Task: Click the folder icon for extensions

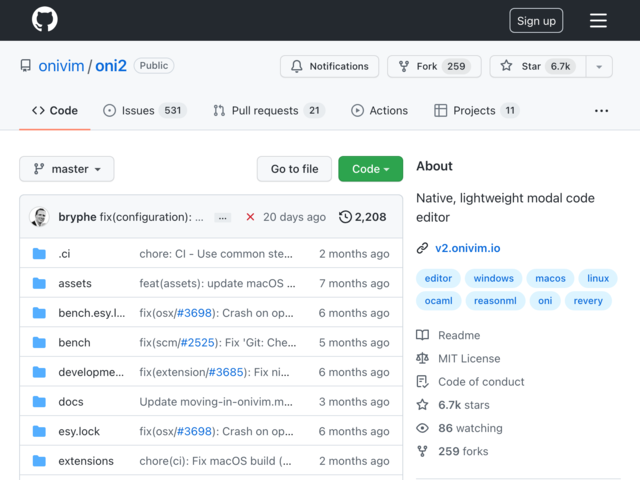Action: coord(39,461)
